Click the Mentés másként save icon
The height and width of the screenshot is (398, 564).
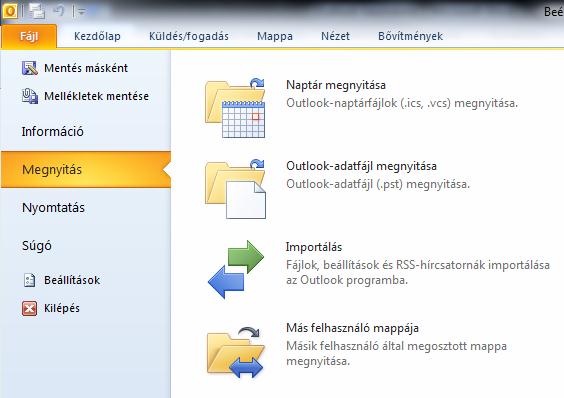point(29,68)
